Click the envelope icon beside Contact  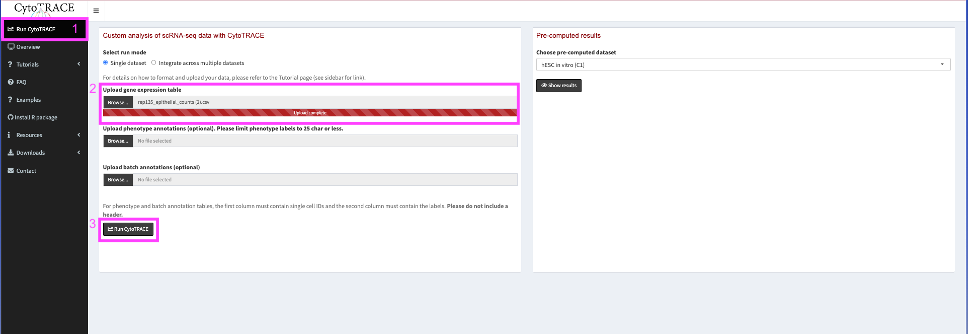tap(11, 171)
